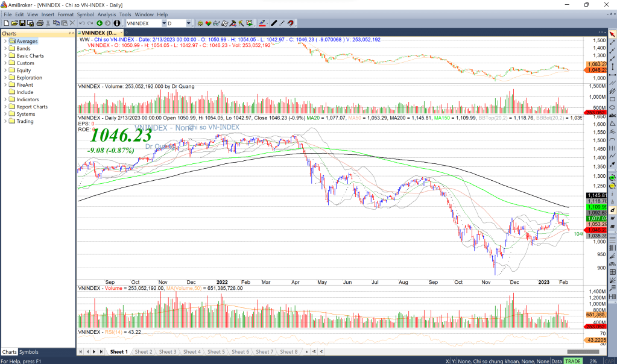Click the Save file toolbar icon
Viewport: 617px width, 364px height.
tap(22, 23)
